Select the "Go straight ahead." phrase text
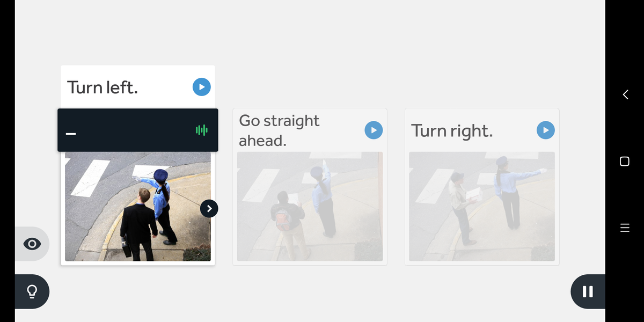 pos(279,130)
